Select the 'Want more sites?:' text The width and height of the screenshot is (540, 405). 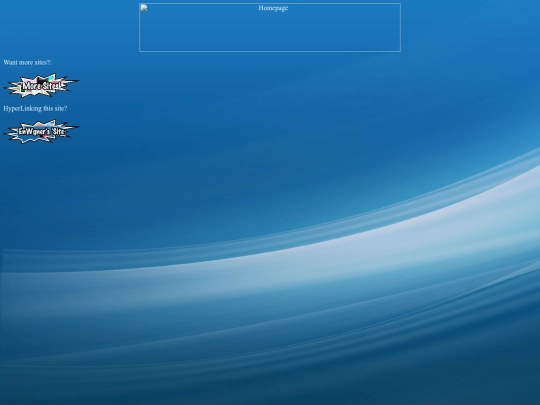click(x=28, y=62)
